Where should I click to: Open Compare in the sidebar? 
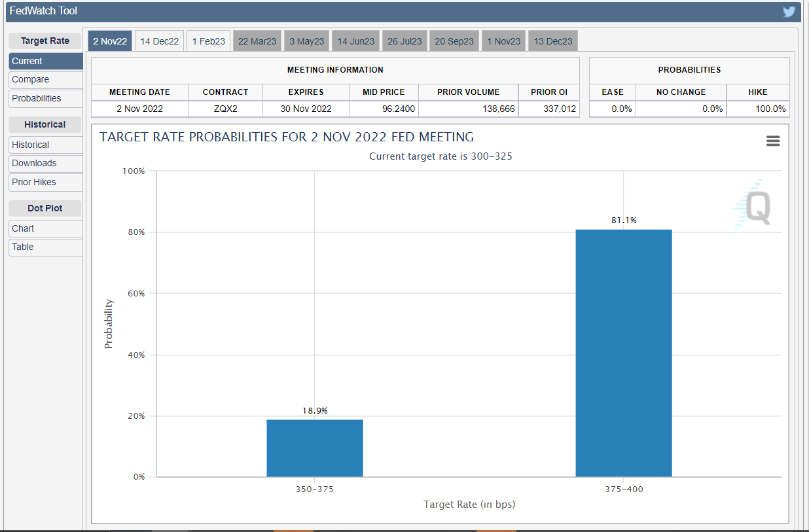(x=46, y=80)
